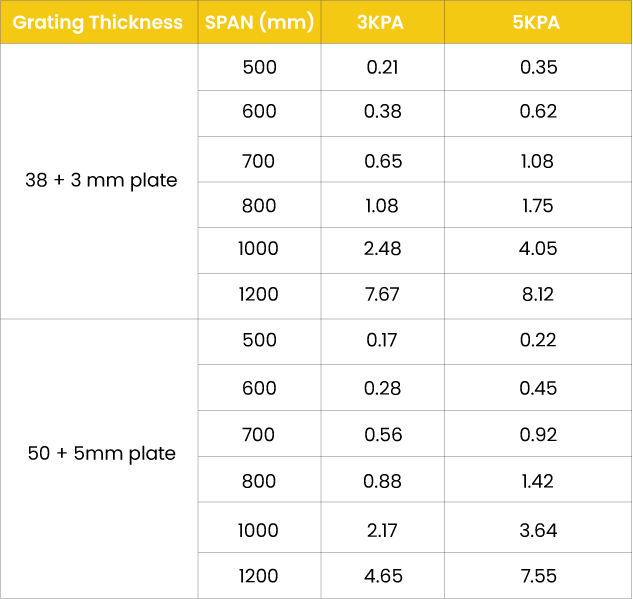The height and width of the screenshot is (599, 633).
Task: Click the 7.67 value cell
Action: (x=380, y=295)
